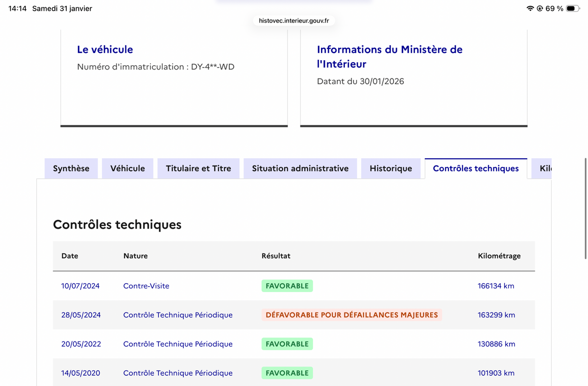Viewport: 588px width, 386px height.
Task: Click the FAVORABLE badge for 10/07/2024
Action: pyautogui.click(x=287, y=286)
